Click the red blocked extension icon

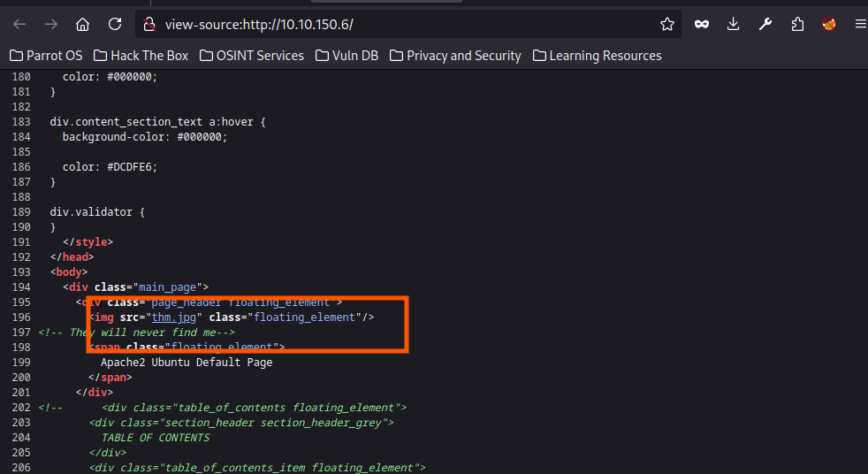(829, 25)
